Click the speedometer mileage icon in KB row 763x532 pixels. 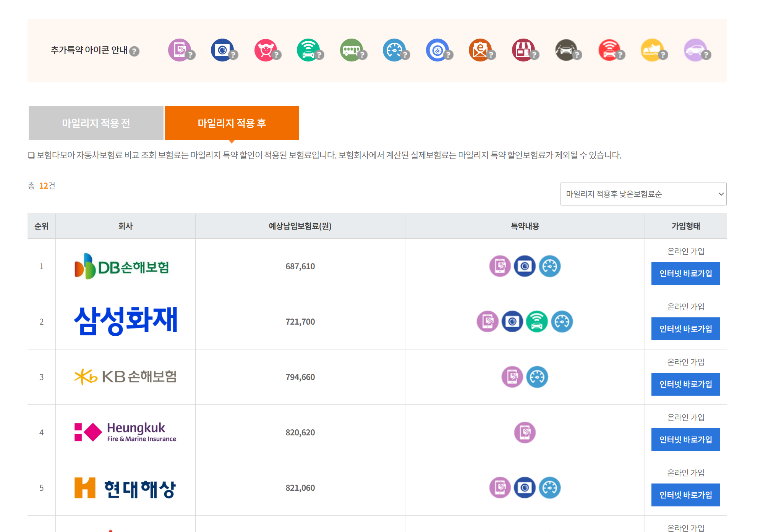click(537, 377)
